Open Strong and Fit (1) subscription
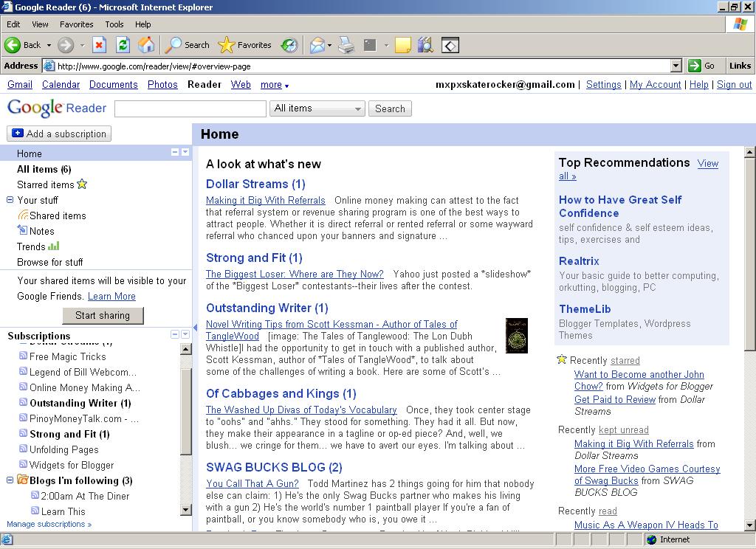The width and height of the screenshot is (756, 549). pyautogui.click(x=69, y=434)
